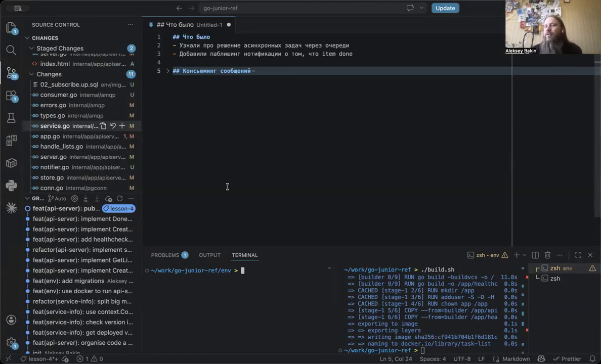This screenshot has height=364, width=601.
Task: Open the chat icon next to search bar
Action: [410, 8]
